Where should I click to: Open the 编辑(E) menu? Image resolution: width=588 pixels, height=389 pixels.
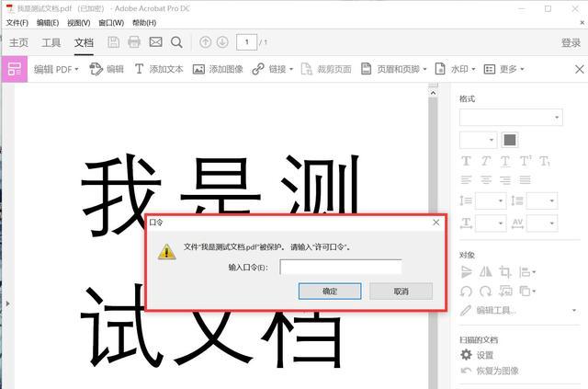pyautogui.click(x=48, y=23)
